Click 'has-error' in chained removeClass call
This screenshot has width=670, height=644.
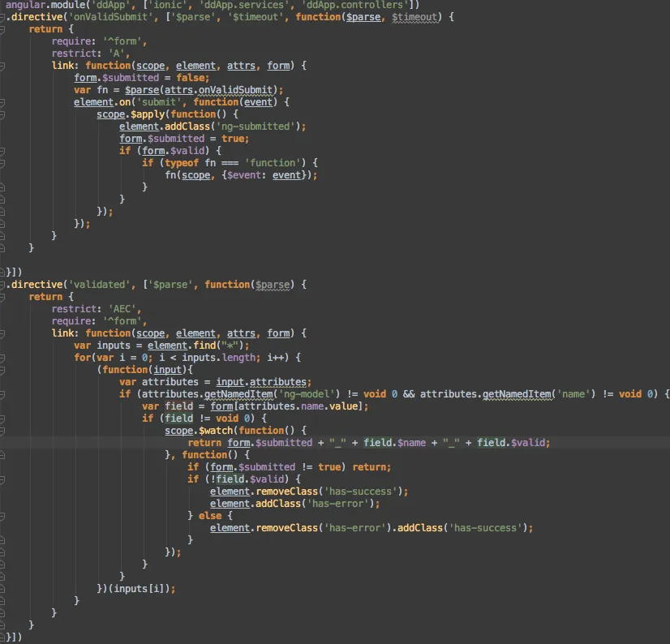(354, 528)
